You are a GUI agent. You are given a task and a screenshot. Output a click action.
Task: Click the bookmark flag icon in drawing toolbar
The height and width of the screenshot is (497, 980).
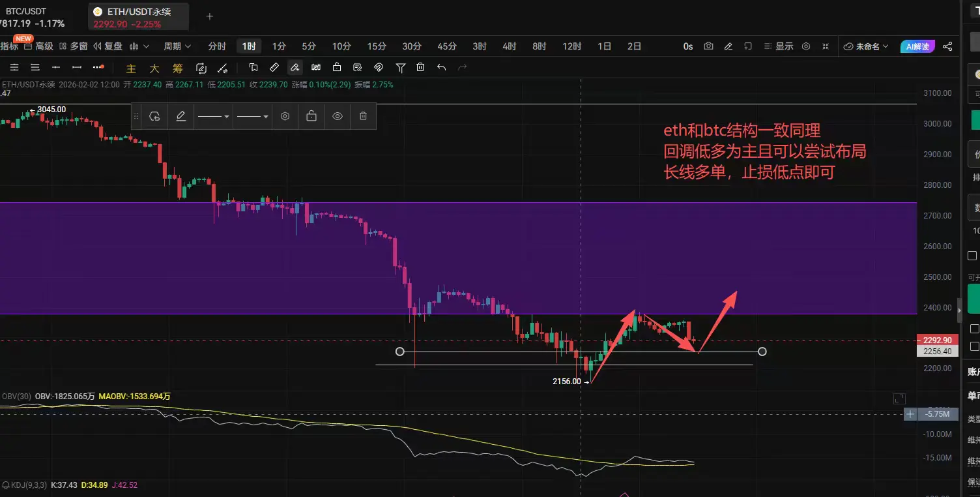point(253,67)
